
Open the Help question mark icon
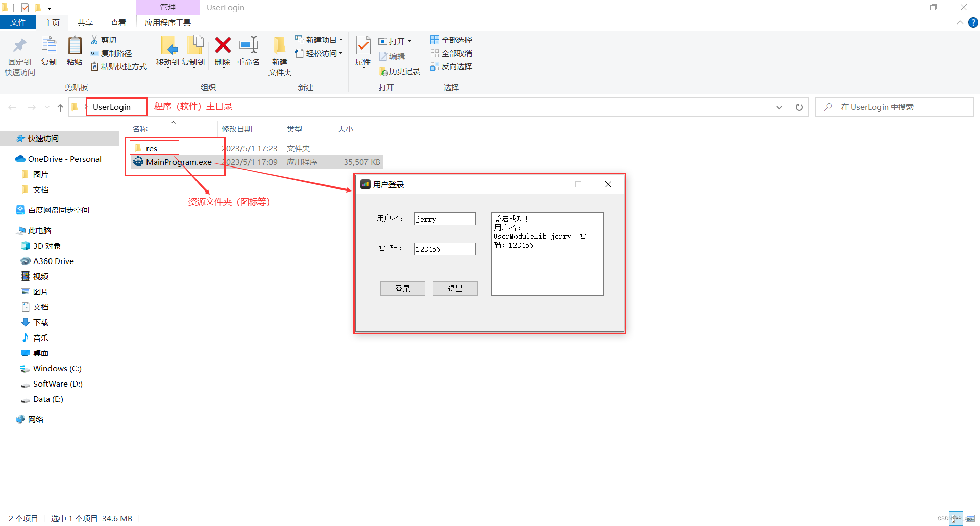tap(973, 22)
